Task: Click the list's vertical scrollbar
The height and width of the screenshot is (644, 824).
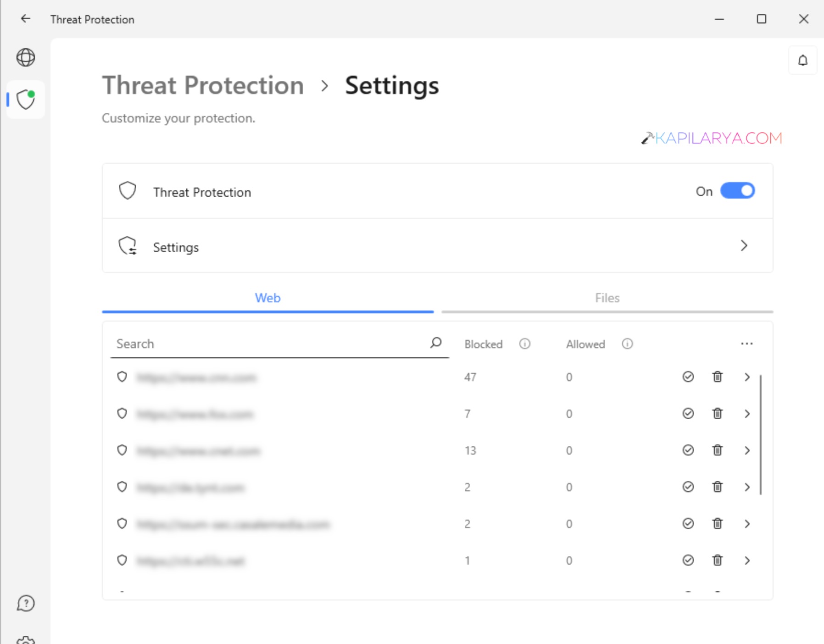Action: (x=761, y=435)
